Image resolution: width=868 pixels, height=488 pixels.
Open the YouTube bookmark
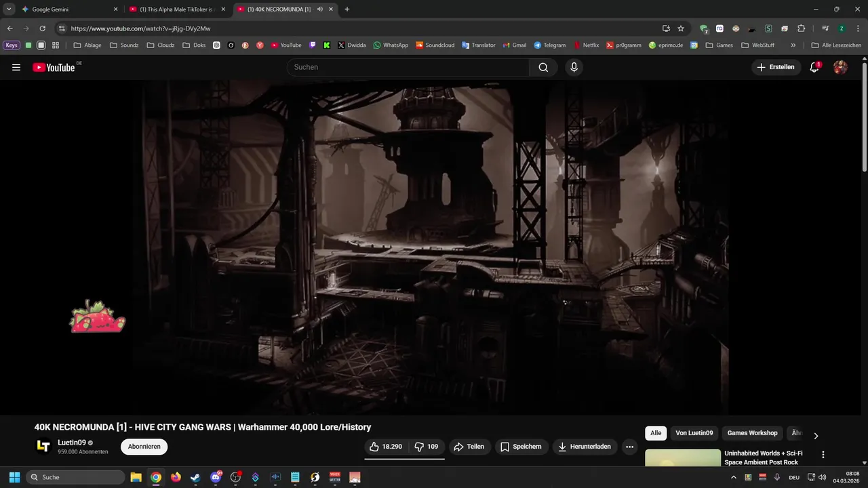click(286, 45)
